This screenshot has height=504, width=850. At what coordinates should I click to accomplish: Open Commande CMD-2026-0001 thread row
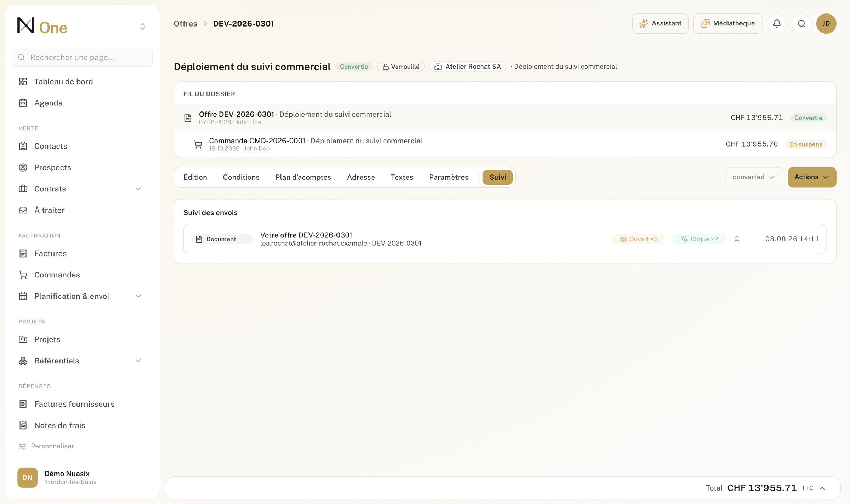pyautogui.click(x=505, y=144)
